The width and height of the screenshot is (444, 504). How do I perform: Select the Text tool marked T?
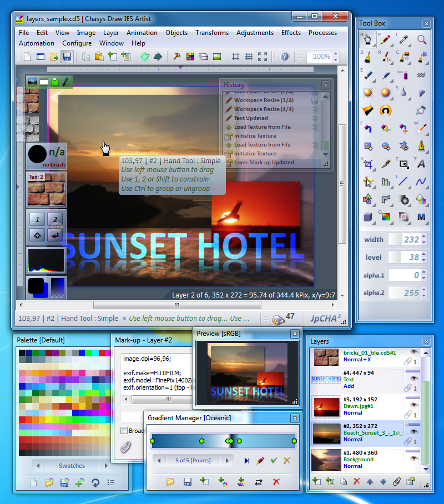click(x=421, y=164)
